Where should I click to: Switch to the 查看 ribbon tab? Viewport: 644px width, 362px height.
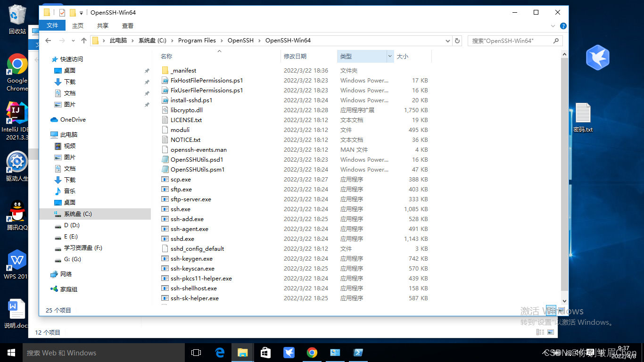pos(128,25)
